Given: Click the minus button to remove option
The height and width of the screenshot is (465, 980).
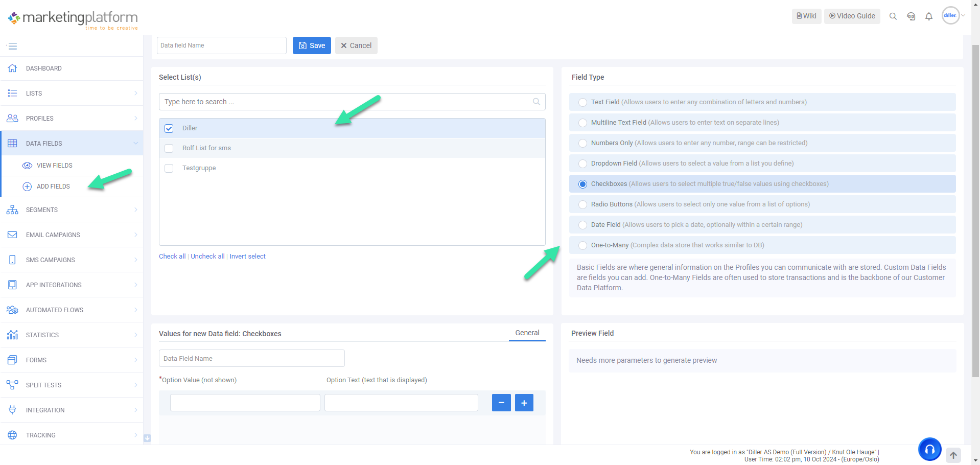Looking at the screenshot, I should click(x=501, y=403).
